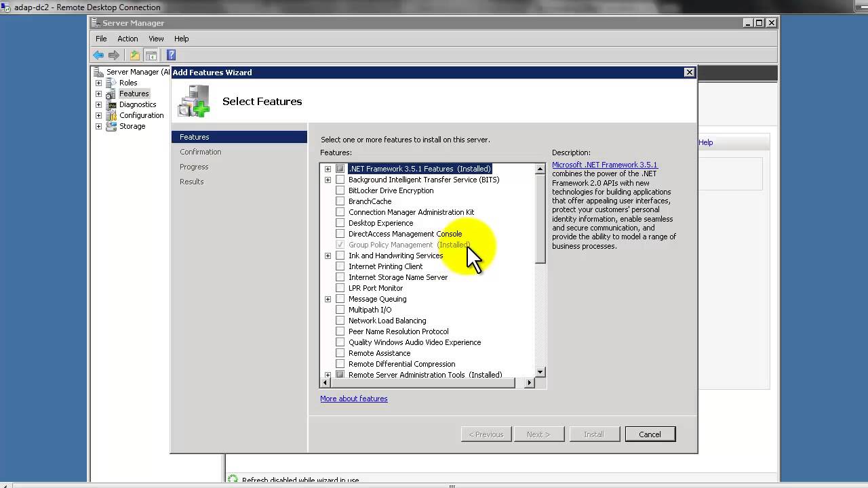Expand Background Intelligent Transfer Service node
Viewport: 868px width, 488px height.
coord(328,180)
